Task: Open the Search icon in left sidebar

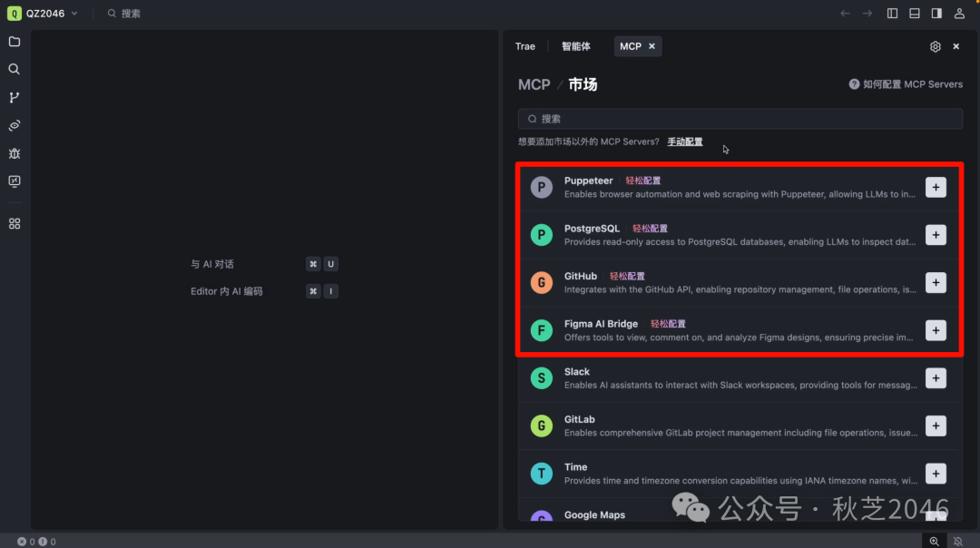Action: pos(15,69)
